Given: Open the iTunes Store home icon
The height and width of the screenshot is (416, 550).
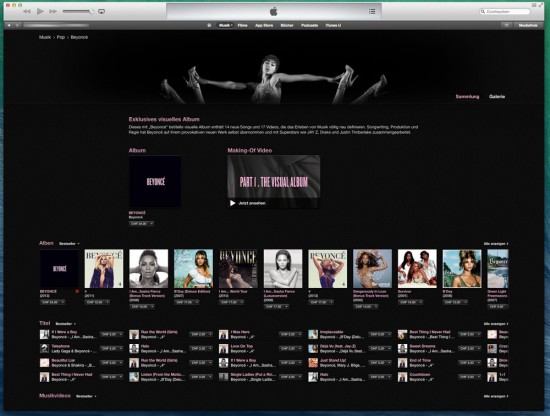Looking at the screenshot, I should 209,25.
